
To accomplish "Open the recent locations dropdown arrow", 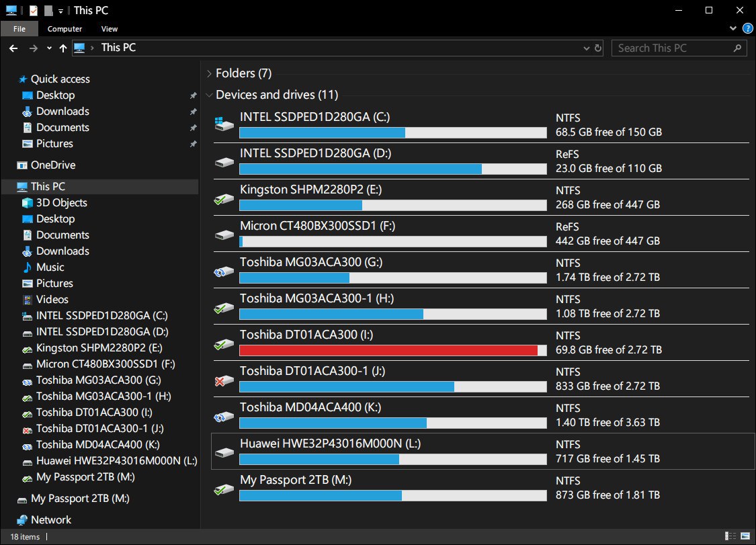I will [49, 48].
